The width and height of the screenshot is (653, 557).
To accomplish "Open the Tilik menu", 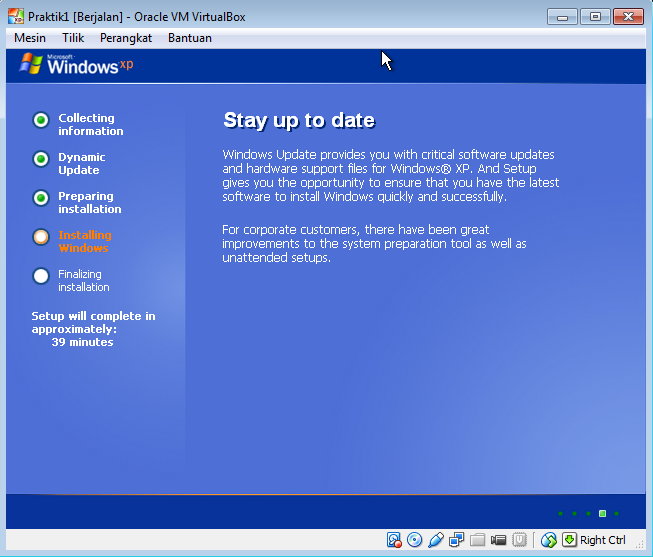I will click(73, 38).
